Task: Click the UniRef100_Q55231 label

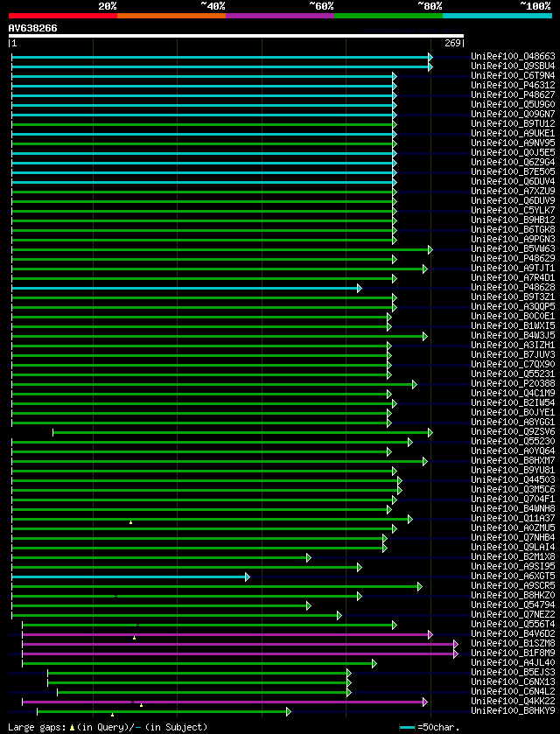Action: [x=513, y=374]
